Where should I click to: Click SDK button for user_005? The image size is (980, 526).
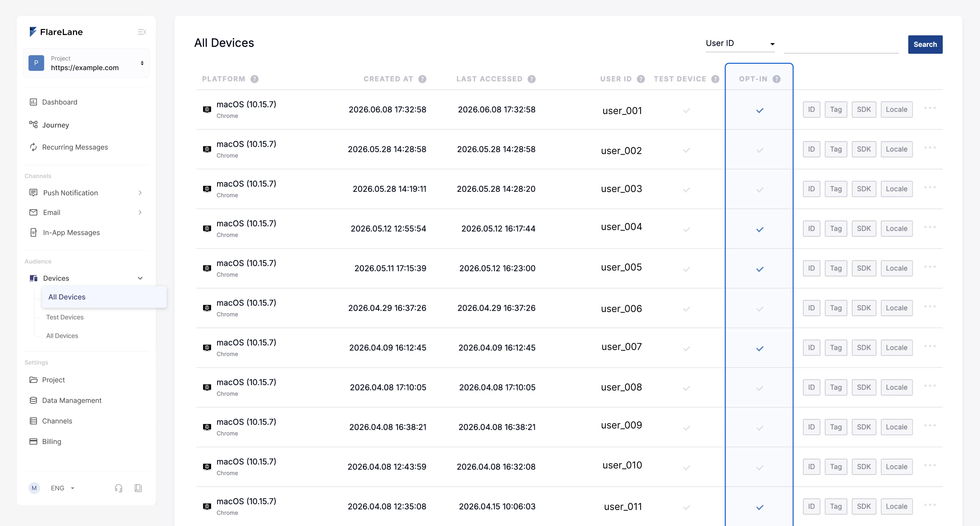pyautogui.click(x=864, y=268)
